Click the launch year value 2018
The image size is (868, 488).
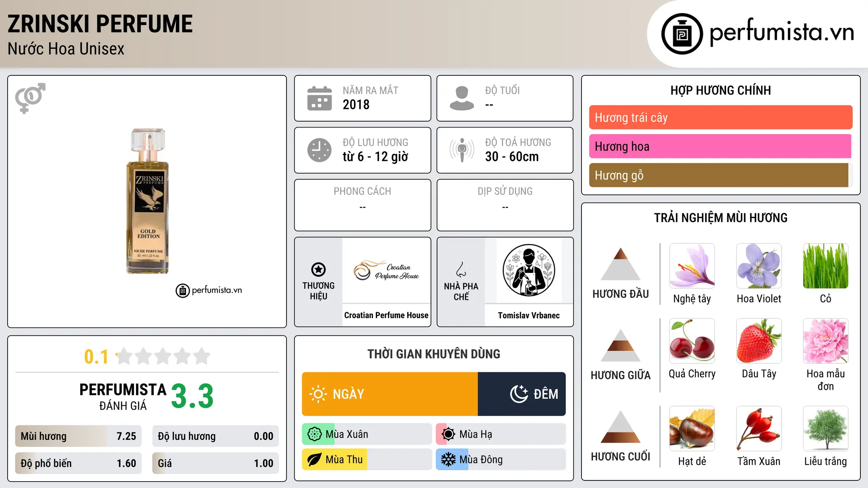tap(356, 105)
